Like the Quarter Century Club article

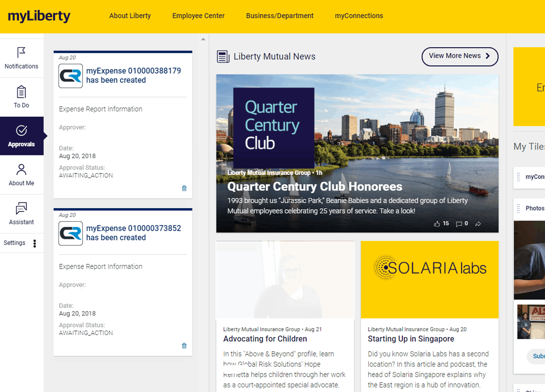pyautogui.click(x=437, y=224)
